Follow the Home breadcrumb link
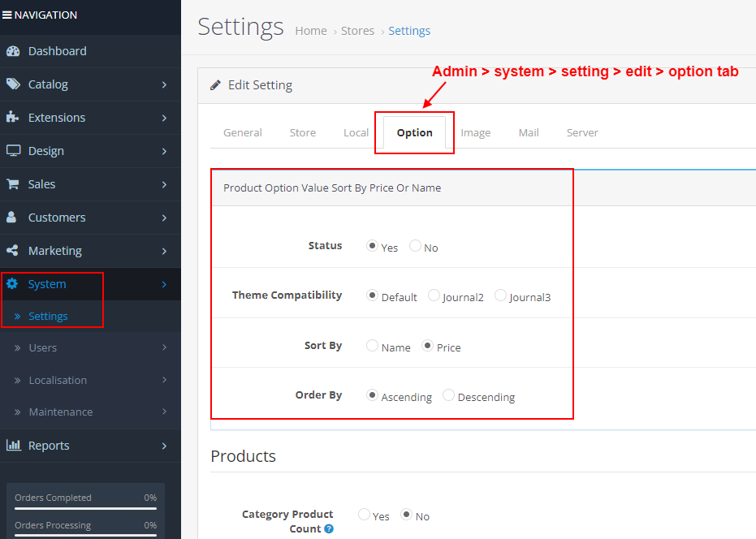Image resolution: width=756 pixels, height=539 pixels. (x=310, y=30)
